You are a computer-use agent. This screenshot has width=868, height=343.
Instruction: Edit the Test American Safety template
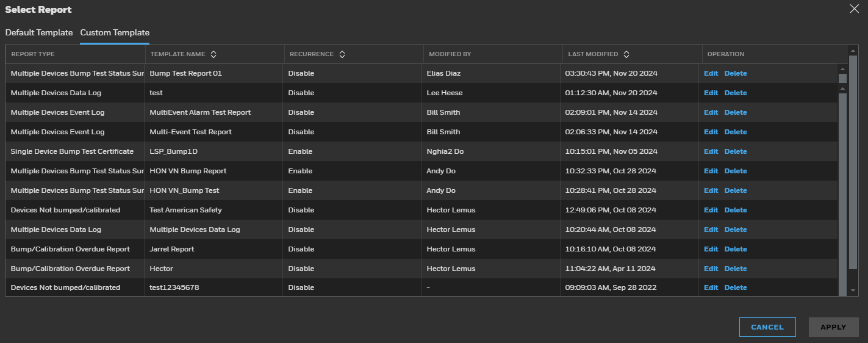(x=711, y=210)
